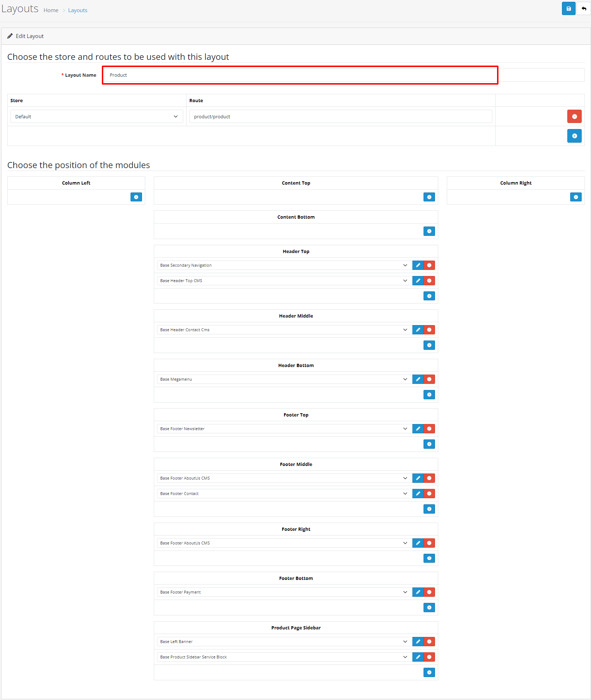Open the Base Header Contact Cms dropdown
Image resolution: width=591 pixels, height=700 pixels.
click(283, 330)
